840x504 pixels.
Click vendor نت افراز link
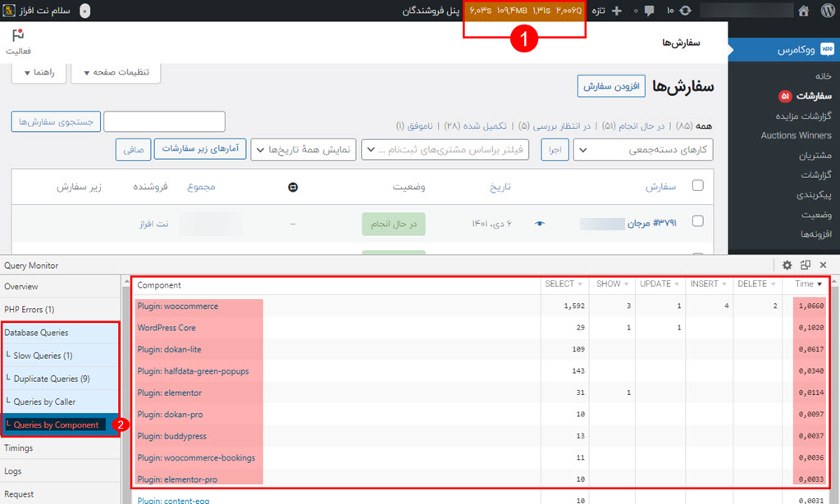tap(153, 224)
